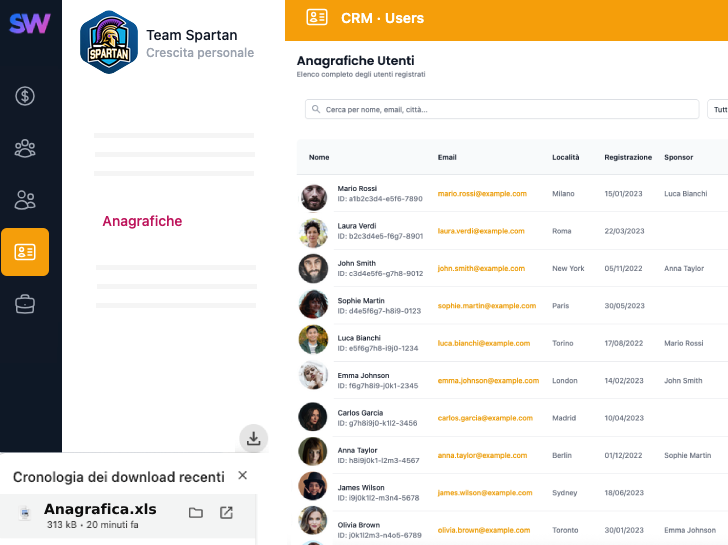The image size is (728, 545).
Task: Click Carlos Garcia's avatar photo
Action: 313,416
